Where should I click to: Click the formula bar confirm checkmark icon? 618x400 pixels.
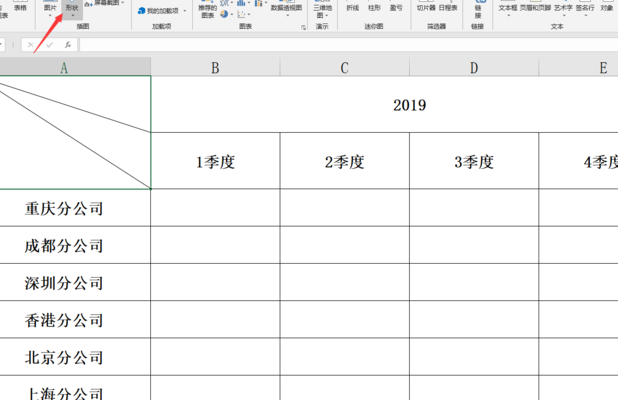[49, 45]
